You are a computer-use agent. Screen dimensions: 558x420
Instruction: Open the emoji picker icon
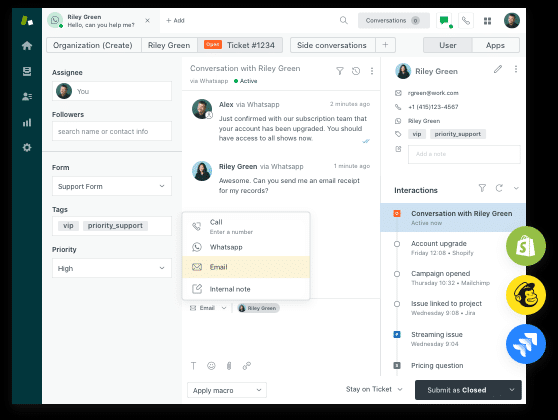click(211, 366)
